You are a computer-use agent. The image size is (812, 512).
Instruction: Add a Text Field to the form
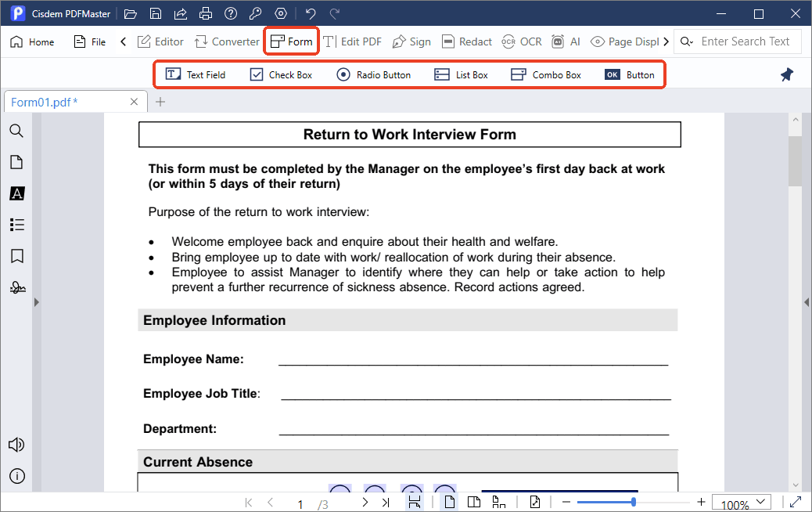[x=196, y=74]
